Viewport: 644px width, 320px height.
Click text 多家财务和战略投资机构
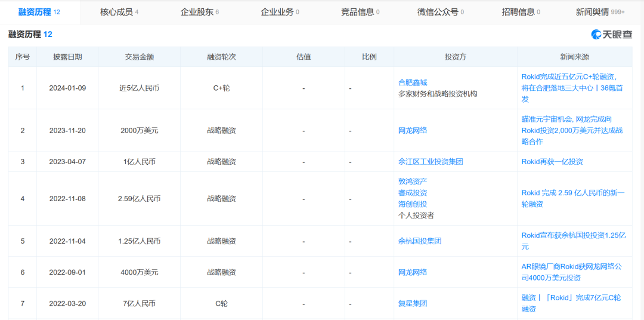(x=438, y=94)
